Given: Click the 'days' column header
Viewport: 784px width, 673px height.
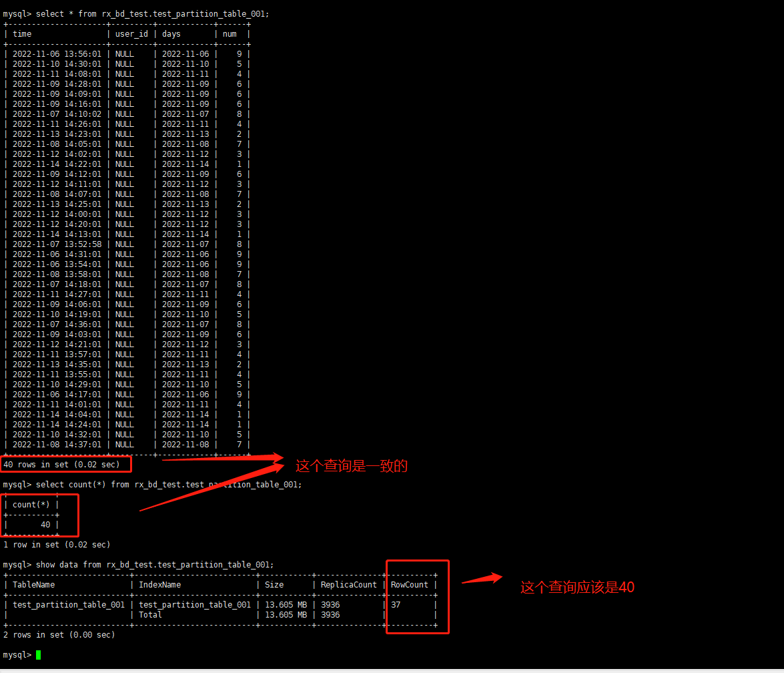Looking at the screenshot, I should pyautogui.click(x=171, y=34).
